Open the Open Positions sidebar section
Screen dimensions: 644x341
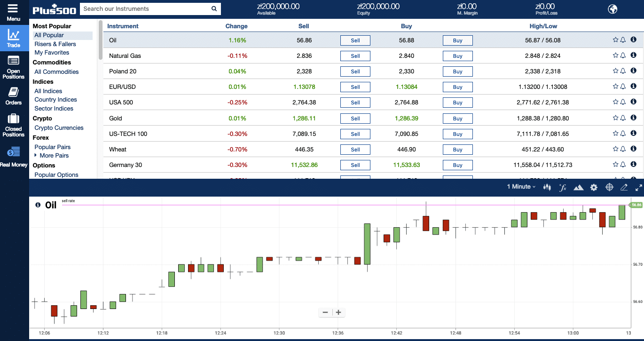click(14, 67)
